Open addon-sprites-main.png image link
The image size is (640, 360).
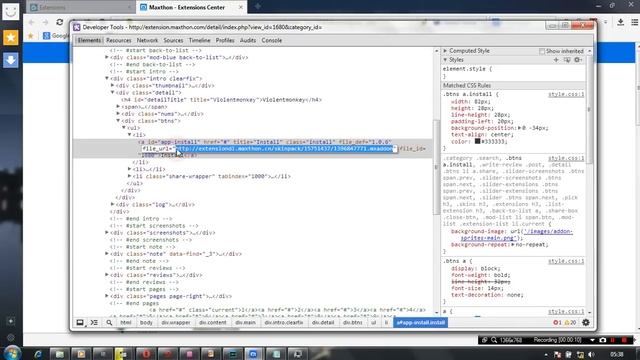pos(517,235)
